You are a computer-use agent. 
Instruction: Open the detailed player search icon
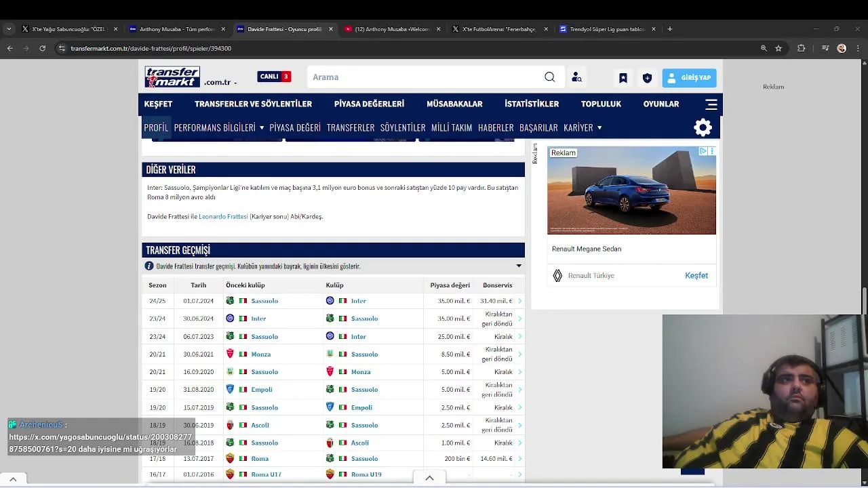point(576,77)
